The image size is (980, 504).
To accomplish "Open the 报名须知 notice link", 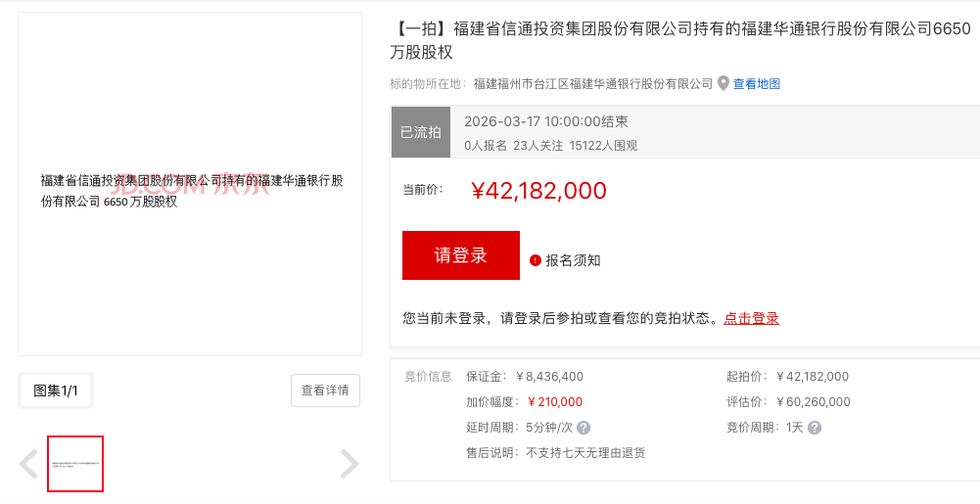I will [x=573, y=260].
